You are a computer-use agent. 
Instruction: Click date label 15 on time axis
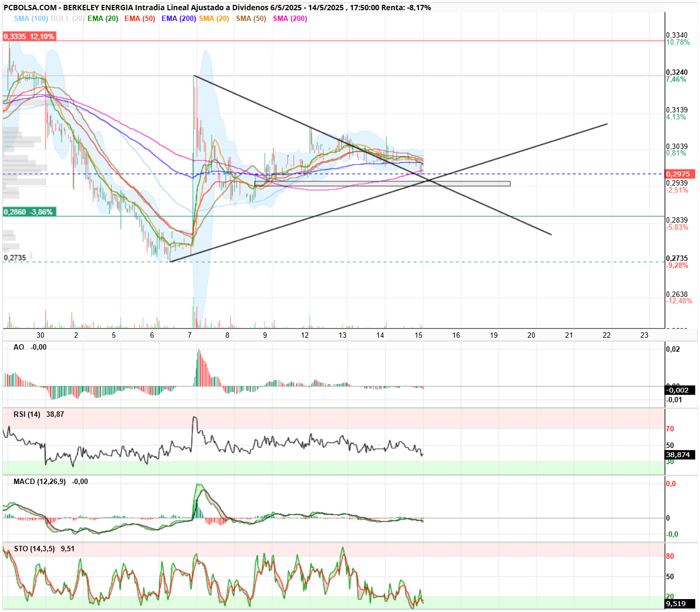pos(419,335)
